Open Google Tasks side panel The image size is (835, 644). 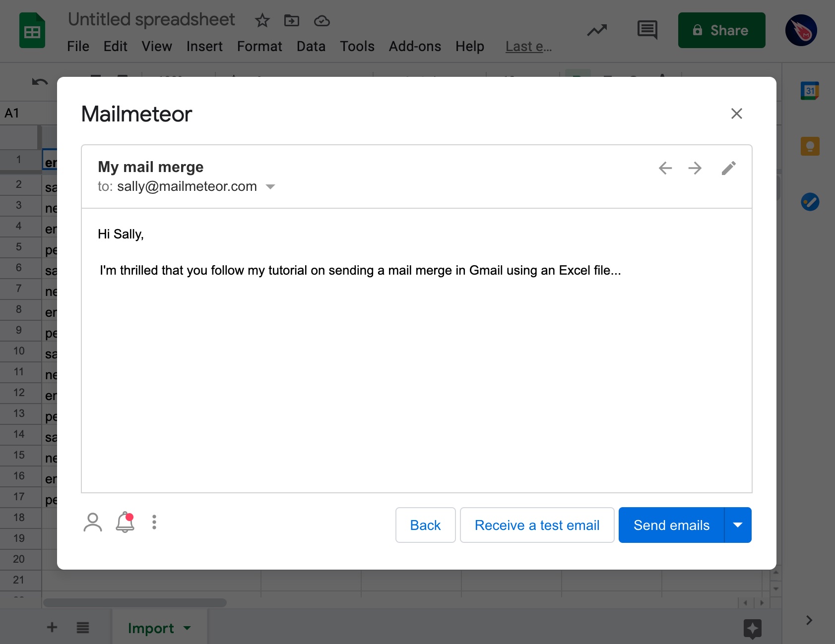tap(810, 202)
